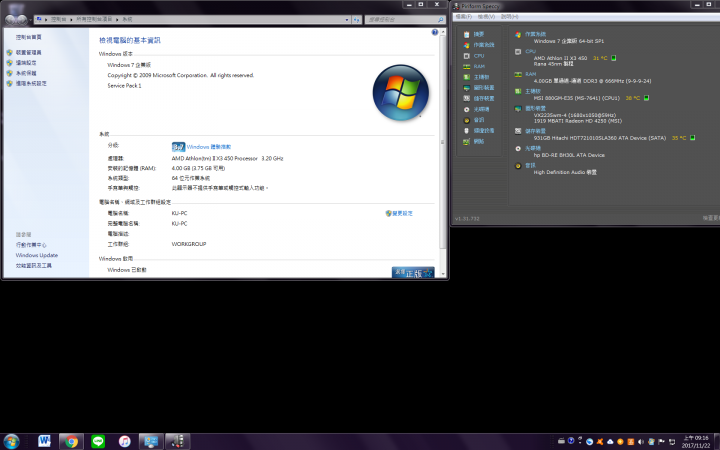Expand recent pages arrow beside nav buttons

click(x=30, y=20)
